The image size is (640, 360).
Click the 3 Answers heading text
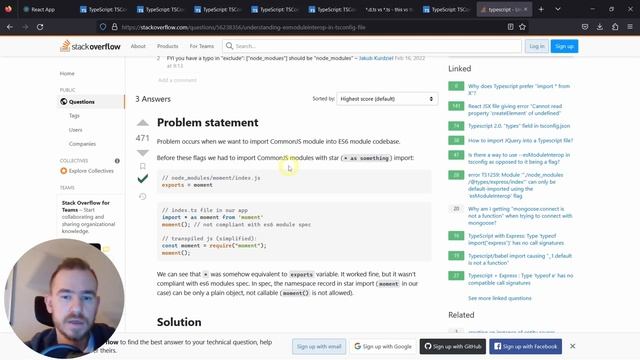(x=153, y=99)
